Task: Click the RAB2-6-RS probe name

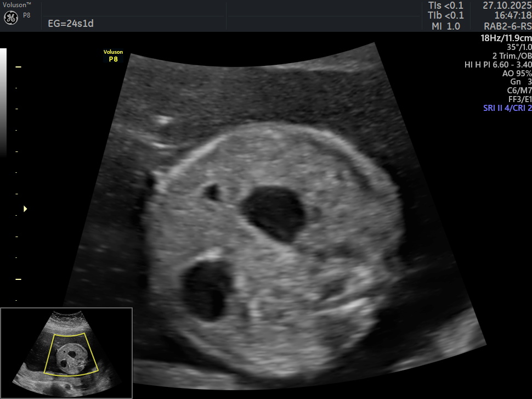Action: click(x=507, y=26)
